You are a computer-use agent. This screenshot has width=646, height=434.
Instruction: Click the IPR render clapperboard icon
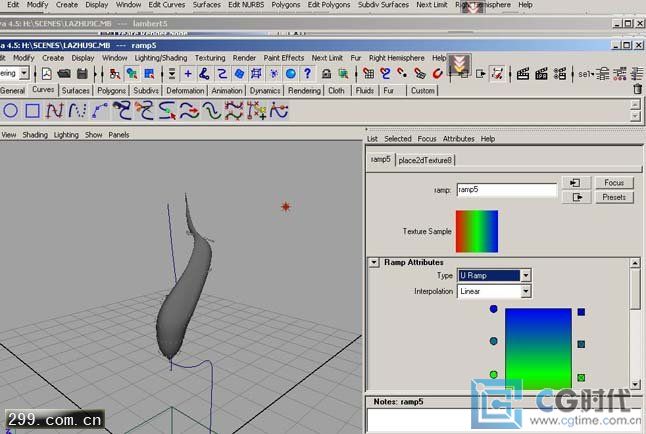541,74
